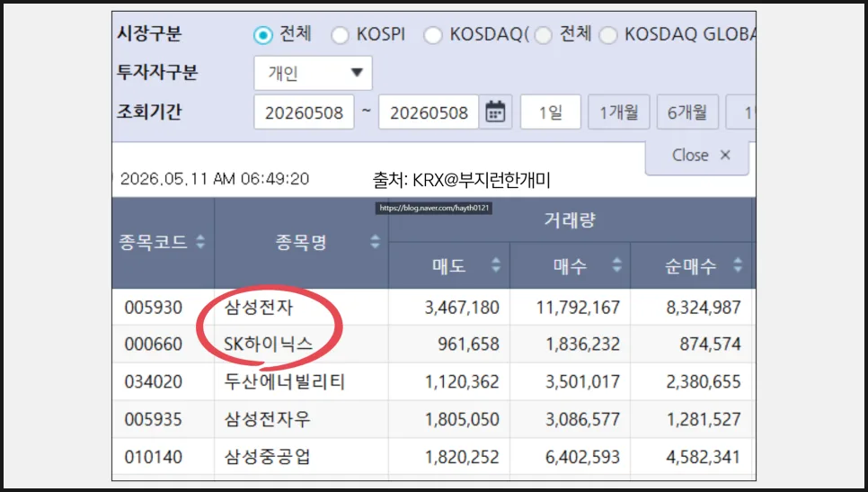868x492 pixels.
Task: Click 삼성전자우 buy volume 3,086,577
Action: tap(583, 419)
